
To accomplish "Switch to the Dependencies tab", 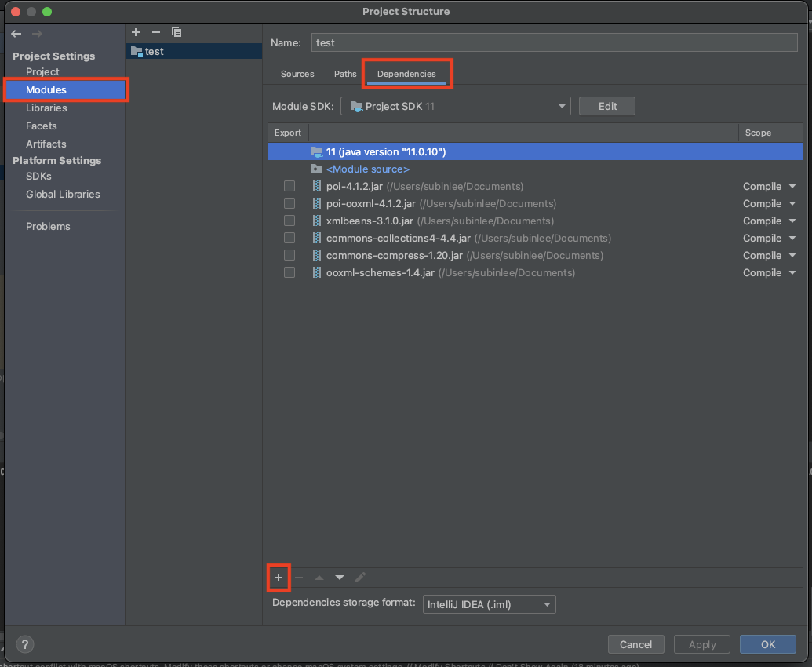I will pyautogui.click(x=406, y=74).
